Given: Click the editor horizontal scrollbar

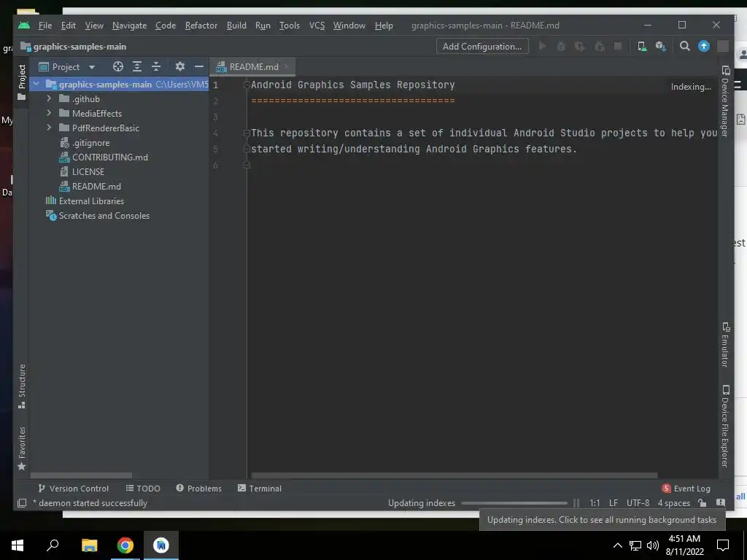Looking at the screenshot, I should 454,475.
